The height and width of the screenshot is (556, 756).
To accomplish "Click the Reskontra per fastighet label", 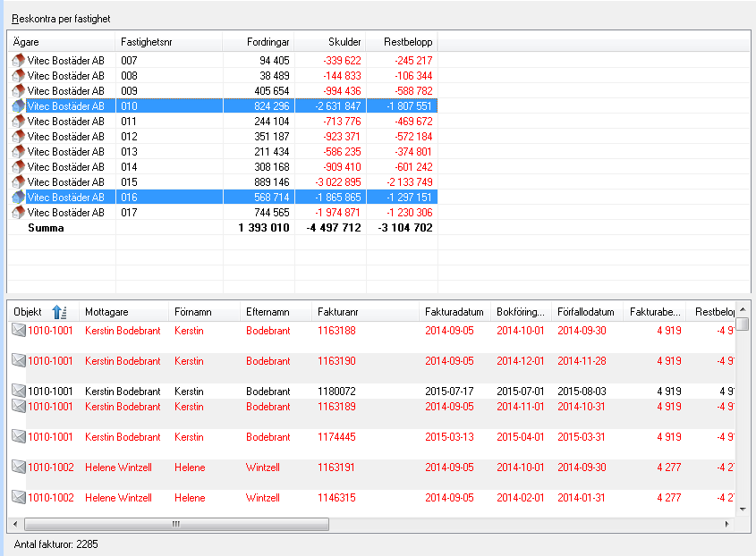I will (x=61, y=19).
